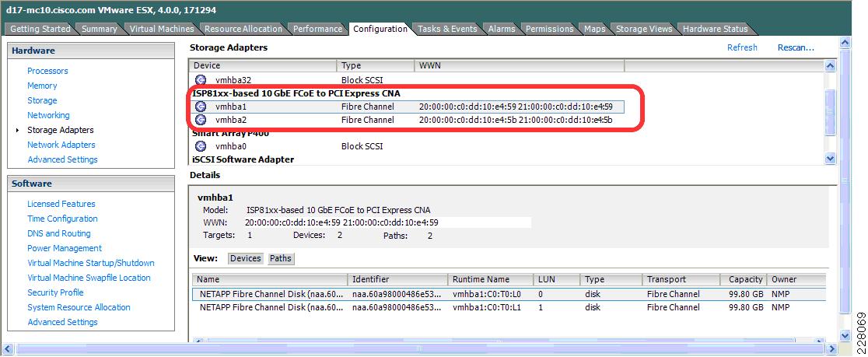Open Network Adapters configuration
The width and height of the screenshot is (868, 357).
61,145
